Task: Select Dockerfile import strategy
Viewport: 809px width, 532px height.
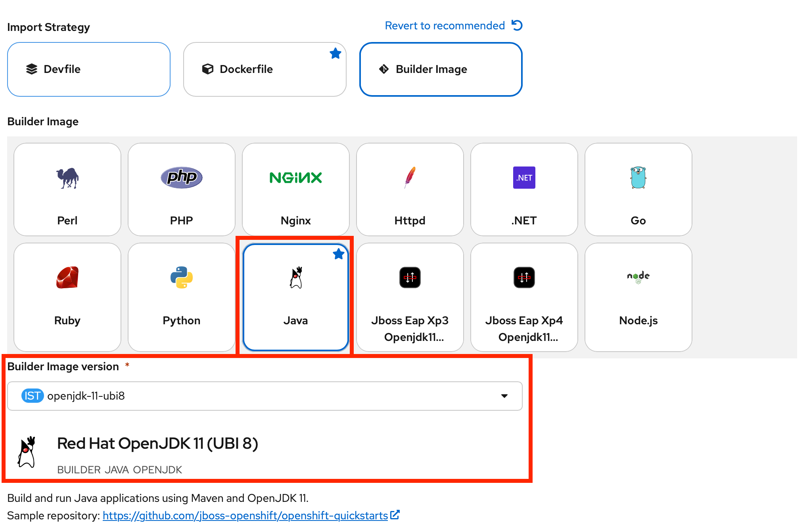Action: (x=265, y=69)
